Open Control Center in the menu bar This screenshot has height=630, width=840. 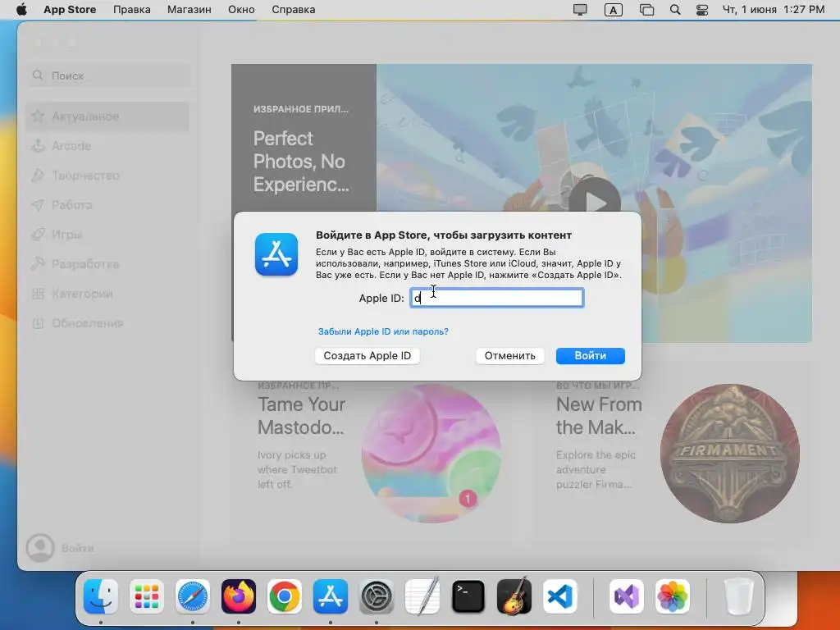(x=702, y=10)
